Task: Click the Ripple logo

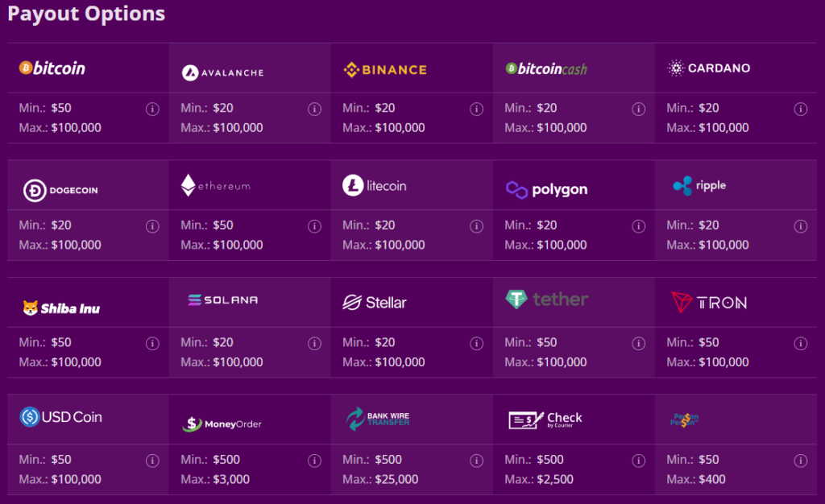Action: pyautogui.click(x=699, y=185)
